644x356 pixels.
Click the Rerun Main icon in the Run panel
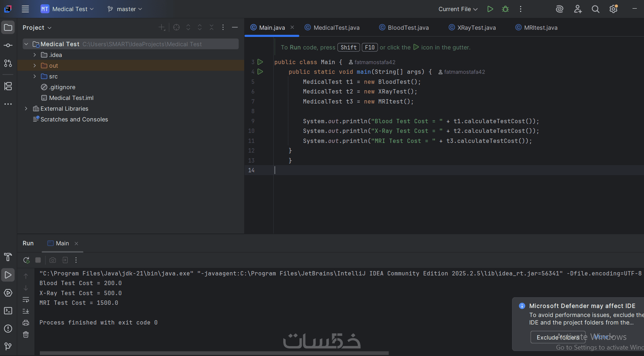(26, 260)
